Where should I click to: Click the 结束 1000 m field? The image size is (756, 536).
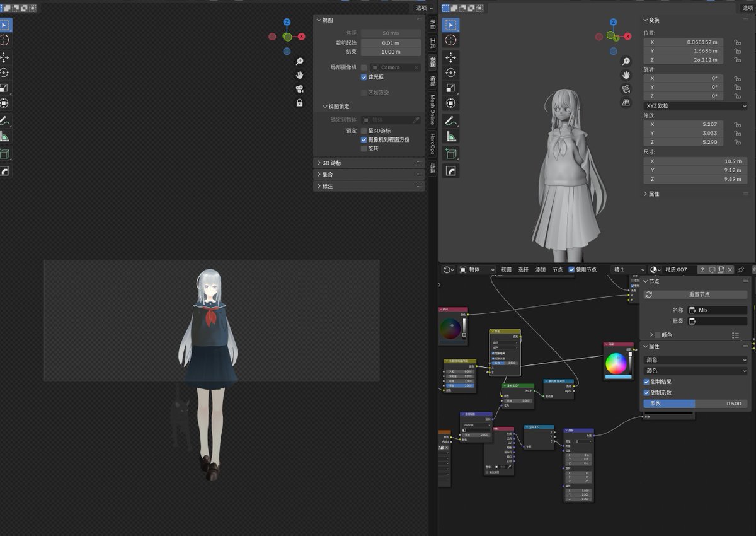(x=391, y=52)
